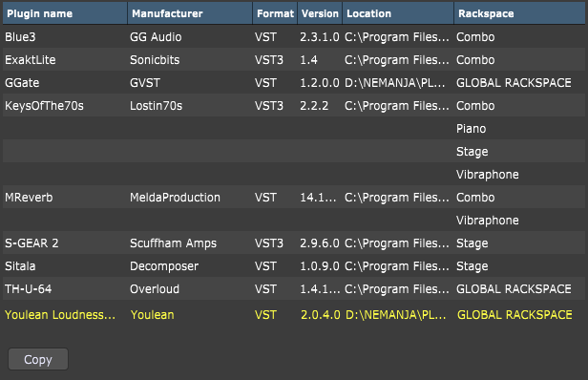Sort by Manufacturer column header

pyautogui.click(x=190, y=13)
